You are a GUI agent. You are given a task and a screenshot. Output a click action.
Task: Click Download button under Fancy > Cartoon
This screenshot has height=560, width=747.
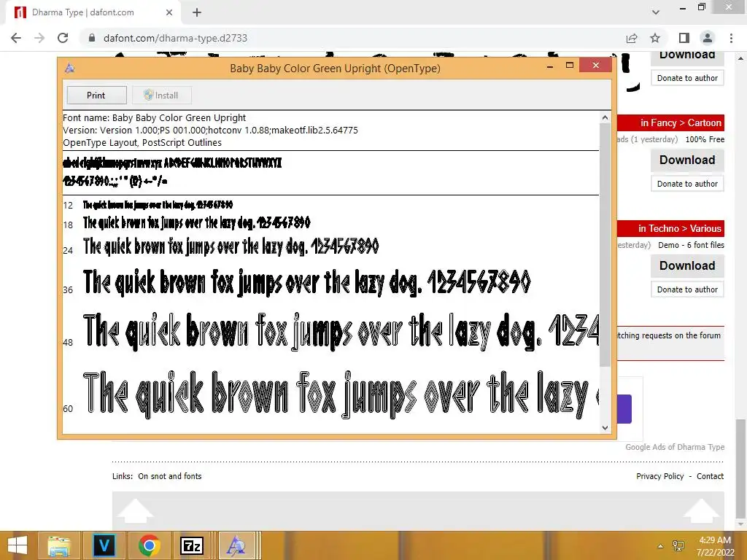tap(687, 160)
